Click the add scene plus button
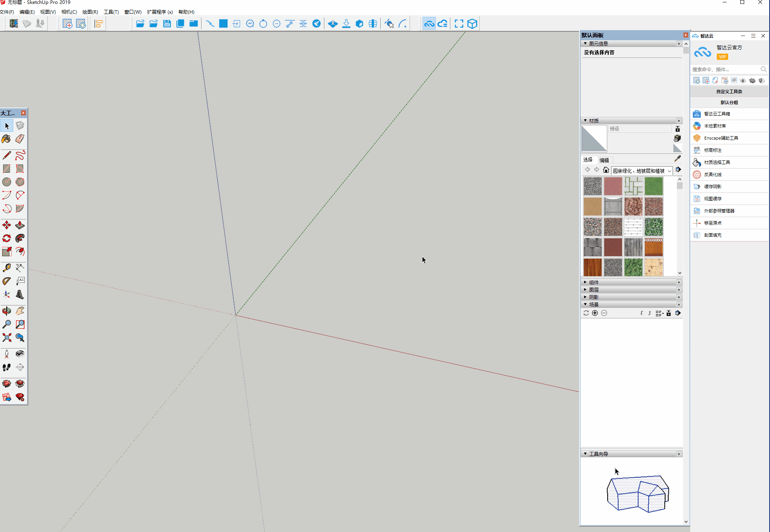 [x=595, y=313]
